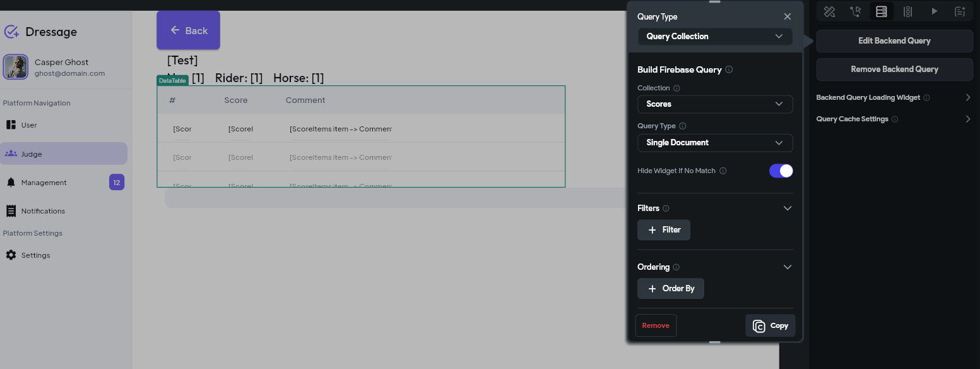Collapse the Ordering section
This screenshot has width=980, height=369.
(787, 267)
